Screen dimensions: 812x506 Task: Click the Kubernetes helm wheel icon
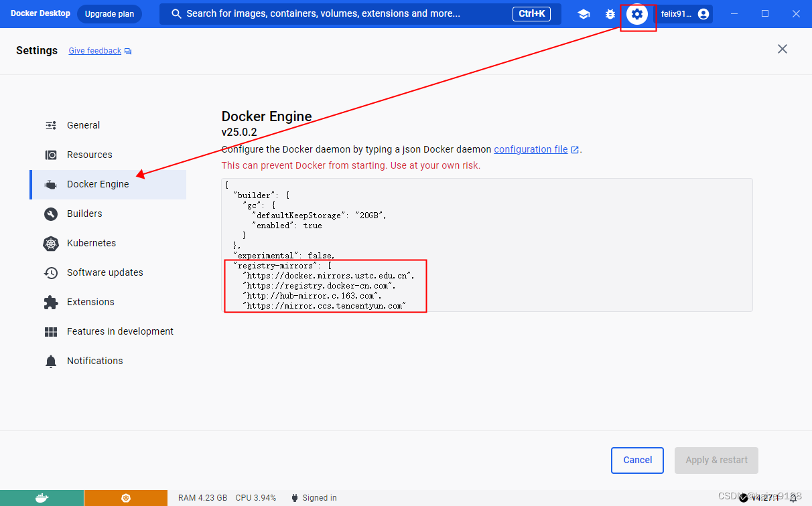51,244
